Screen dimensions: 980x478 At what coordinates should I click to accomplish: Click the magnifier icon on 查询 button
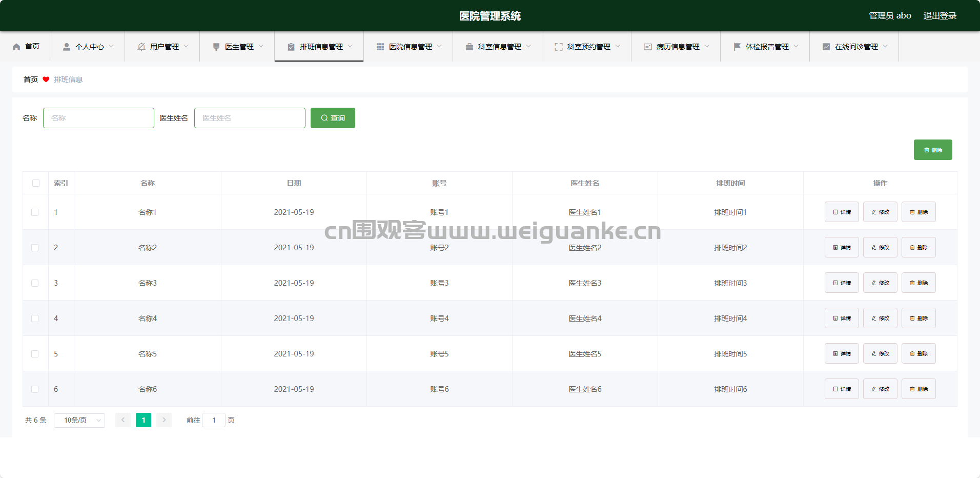(324, 118)
